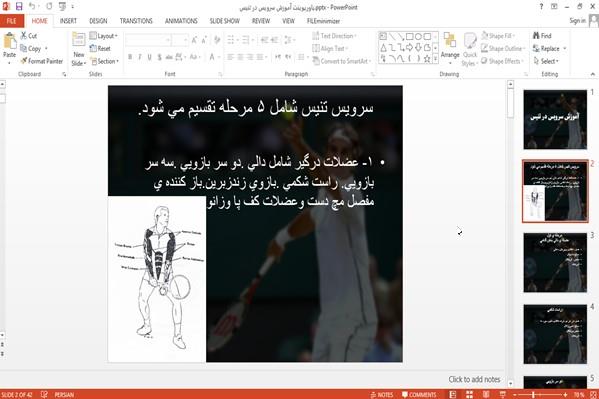Image resolution: width=599 pixels, height=399 pixels.
Task: Switch to the INSERT ribbon tab
Action: click(68, 21)
